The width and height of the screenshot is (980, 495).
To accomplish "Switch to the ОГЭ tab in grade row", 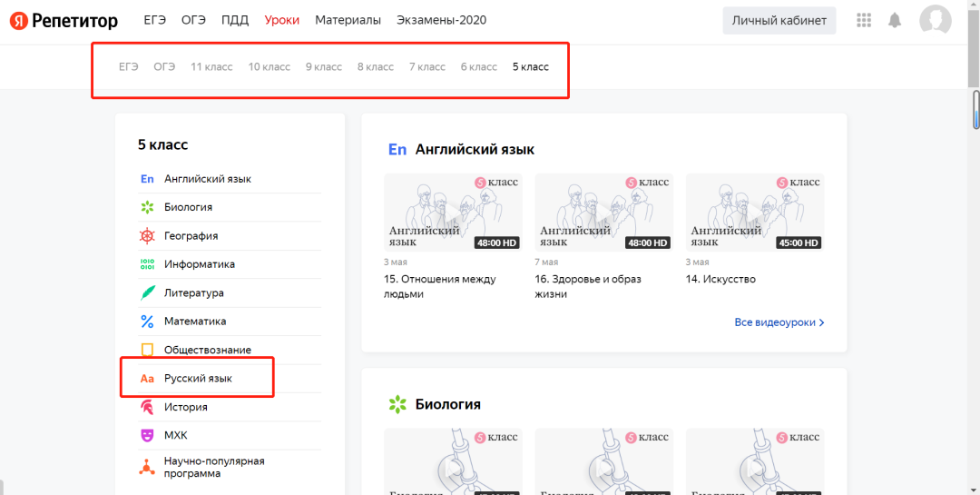I will [164, 67].
